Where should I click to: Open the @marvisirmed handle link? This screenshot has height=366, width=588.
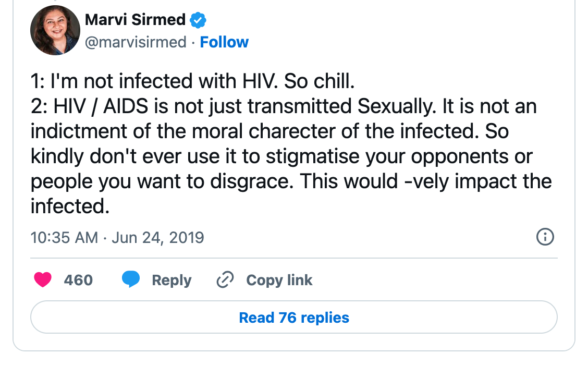(x=135, y=42)
